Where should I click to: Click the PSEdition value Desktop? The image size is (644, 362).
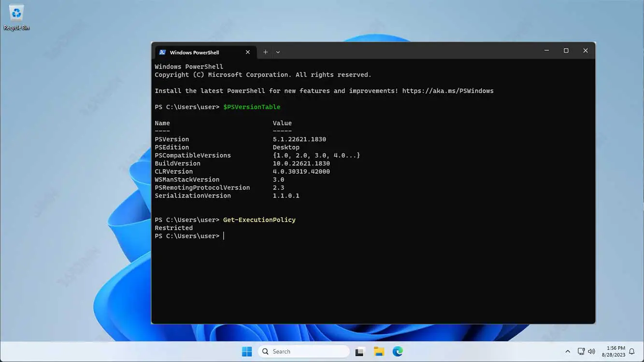(x=286, y=147)
